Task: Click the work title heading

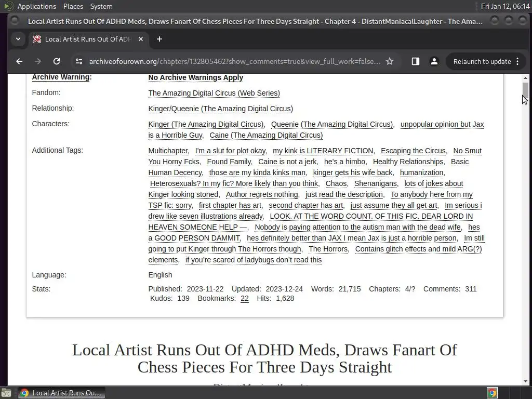Action: (264, 358)
